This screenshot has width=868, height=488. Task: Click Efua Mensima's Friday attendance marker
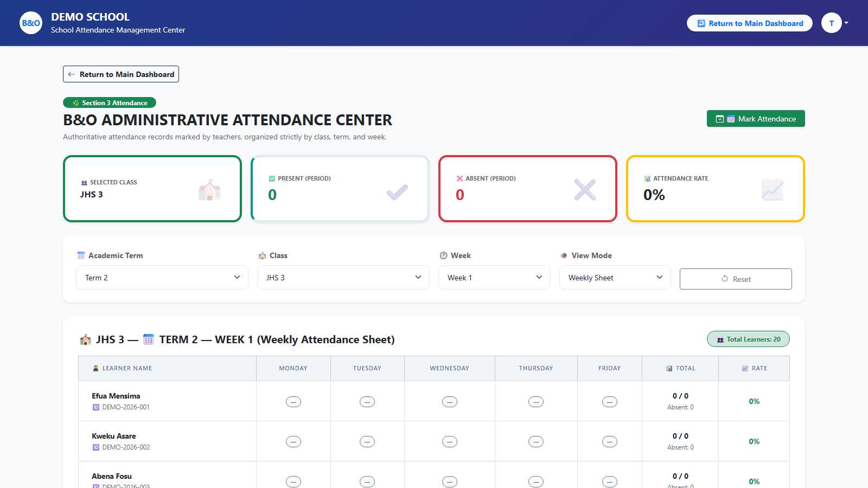610,402
